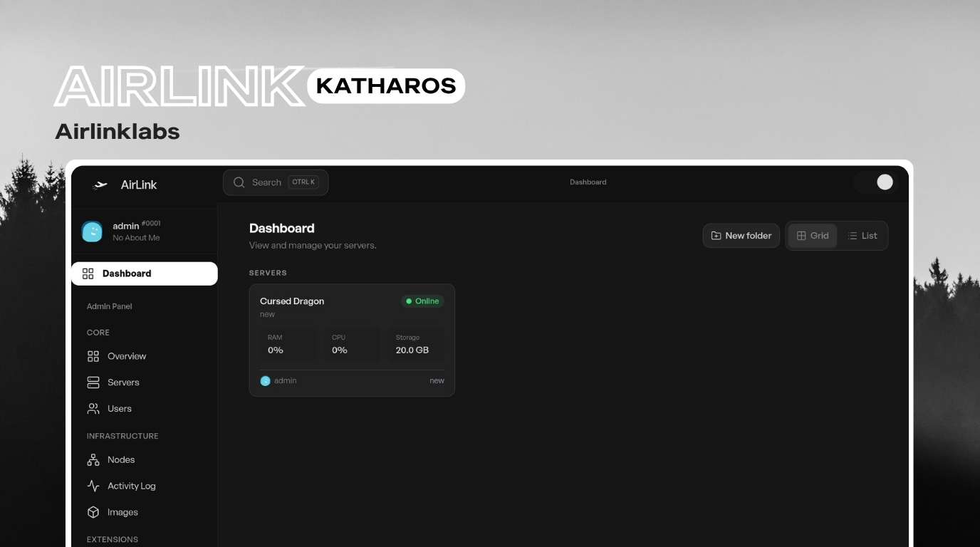Click the Images cube icon in sidebar
The image size is (980, 547).
click(x=93, y=512)
